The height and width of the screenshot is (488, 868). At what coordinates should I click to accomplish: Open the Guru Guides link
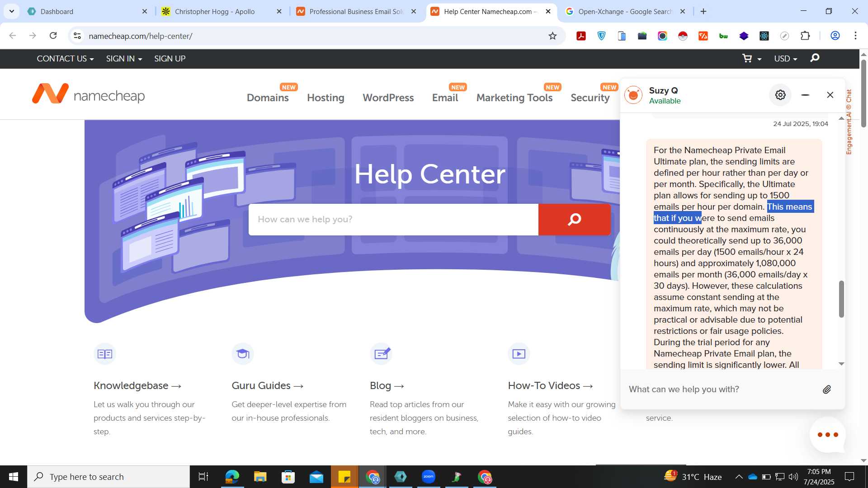point(268,385)
